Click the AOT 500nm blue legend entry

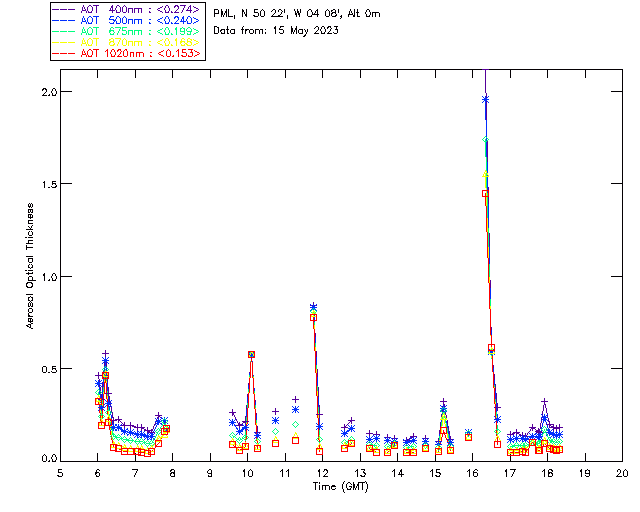tap(126, 20)
